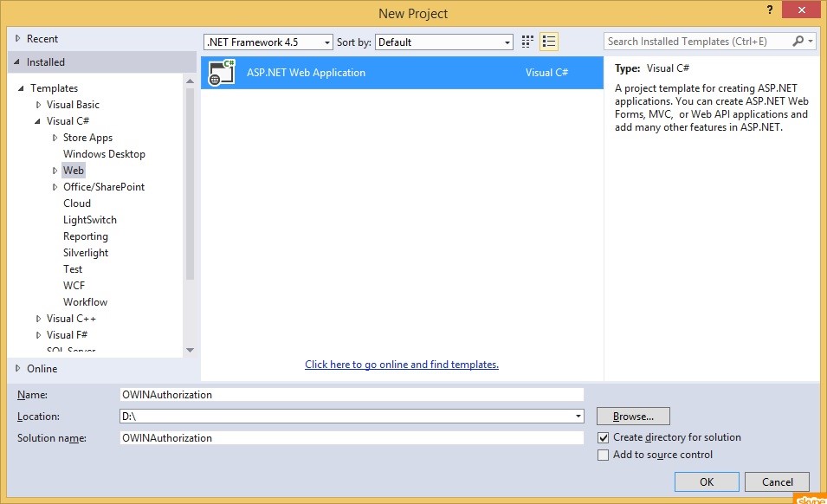The width and height of the screenshot is (827, 504).
Task: Select the Silverlight category
Action: coord(86,253)
